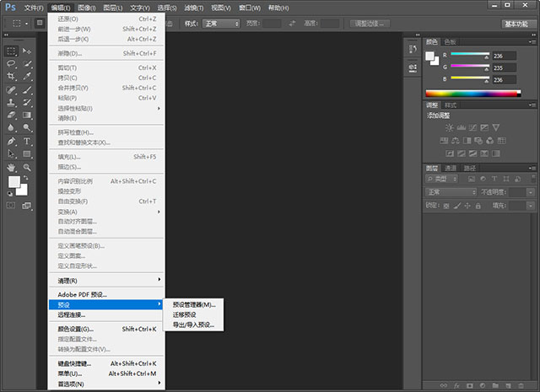540x392 pixels.
Task: Open the 填充 fill dropdown arrow
Action: (531, 206)
